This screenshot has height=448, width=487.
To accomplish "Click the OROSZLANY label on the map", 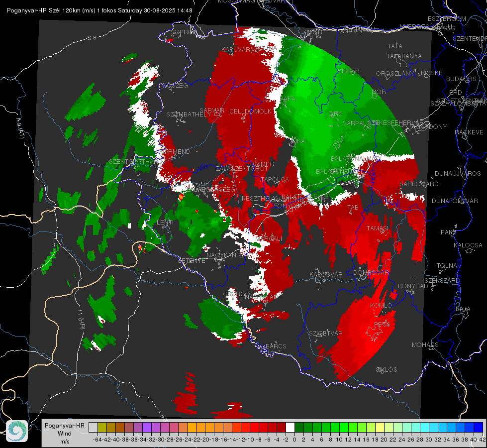I will pos(395,74).
